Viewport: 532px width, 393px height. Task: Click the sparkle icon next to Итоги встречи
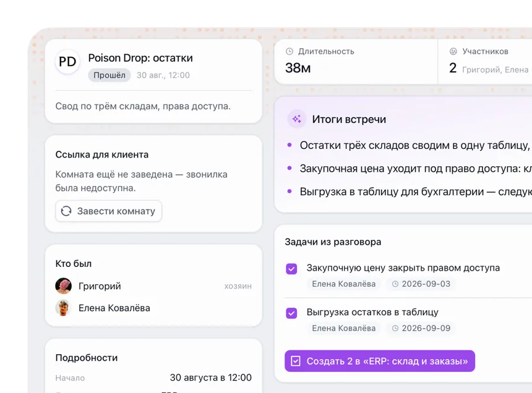296,119
